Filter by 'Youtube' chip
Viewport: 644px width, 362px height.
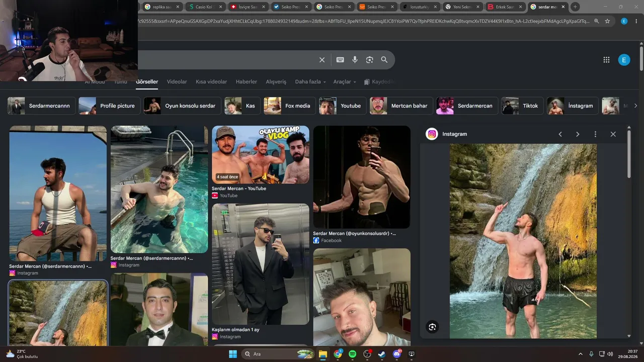point(343,106)
